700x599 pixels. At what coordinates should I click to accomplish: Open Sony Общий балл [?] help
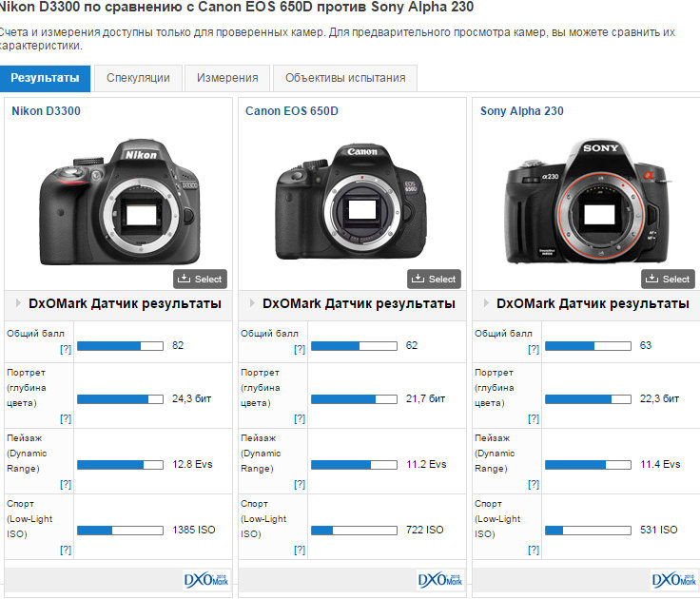coord(534,350)
